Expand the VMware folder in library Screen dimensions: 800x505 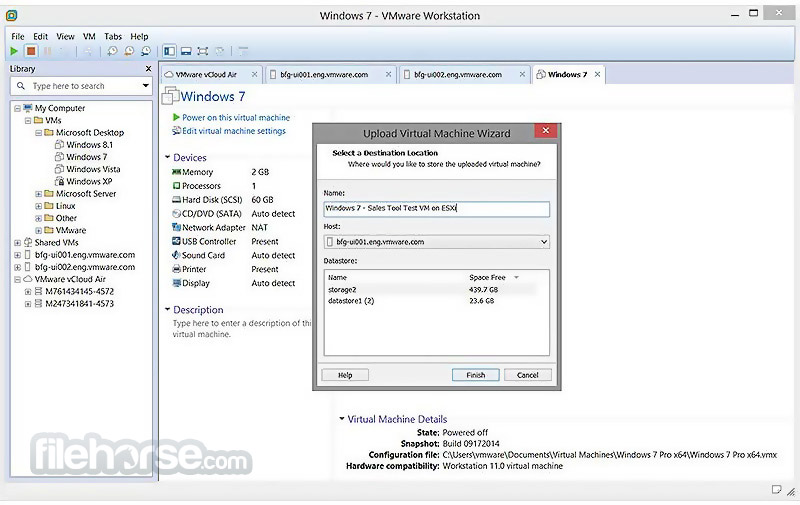38,231
